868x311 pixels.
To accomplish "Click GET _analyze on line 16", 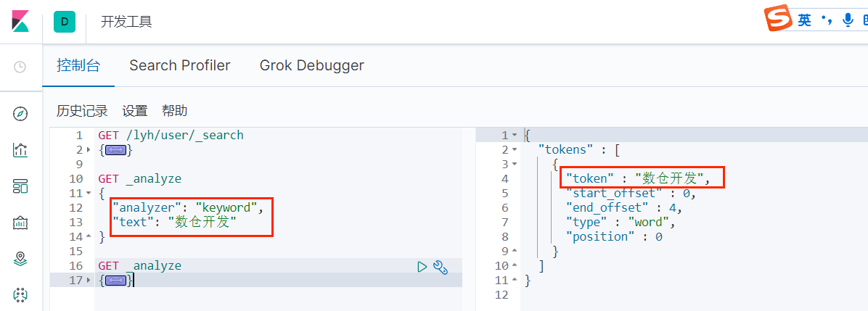I will (139, 265).
